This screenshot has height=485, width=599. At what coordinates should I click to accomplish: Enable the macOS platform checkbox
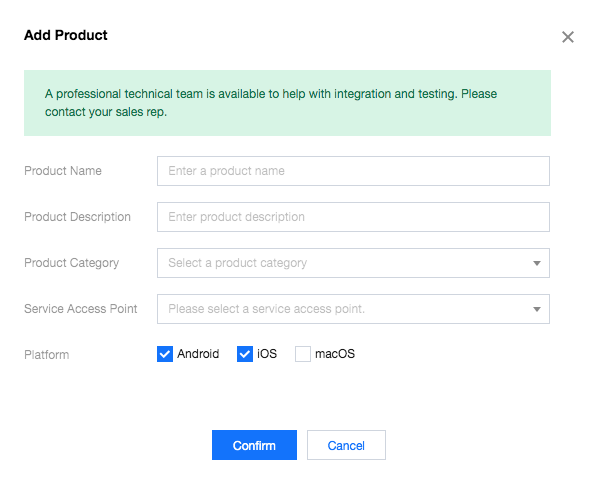tap(303, 354)
